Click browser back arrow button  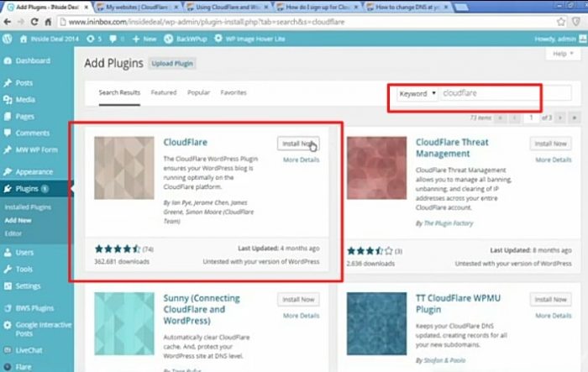pyautogui.click(x=7, y=22)
